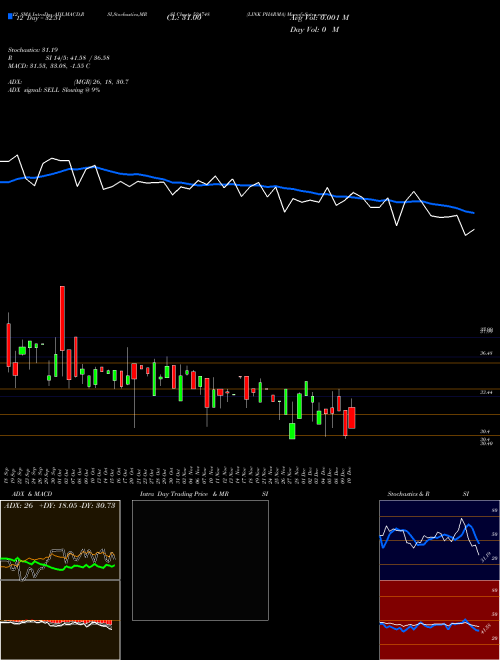Select the 'CL: 31.00' closing price text
The image size is (500, 660).
[184, 18]
